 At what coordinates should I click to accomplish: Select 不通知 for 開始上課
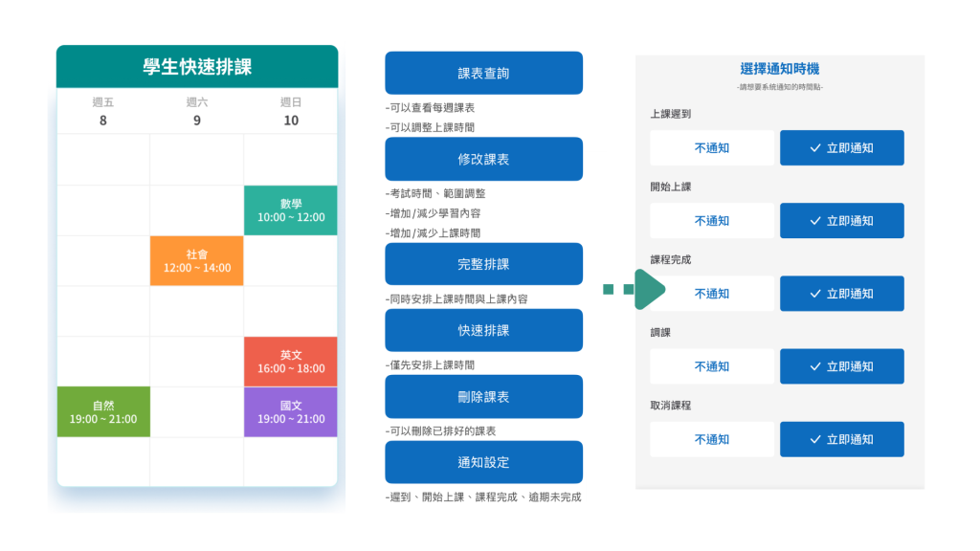click(711, 220)
